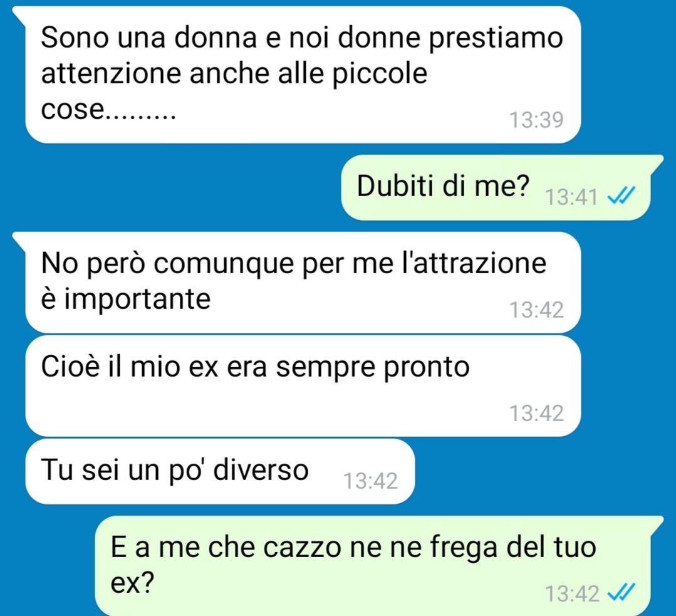
Task: Select the 'Tu sei un po' diverso' message
Action: 220,471
